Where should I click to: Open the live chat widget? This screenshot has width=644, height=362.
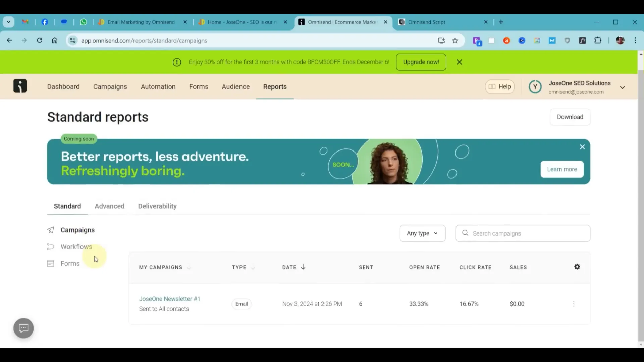click(23, 328)
